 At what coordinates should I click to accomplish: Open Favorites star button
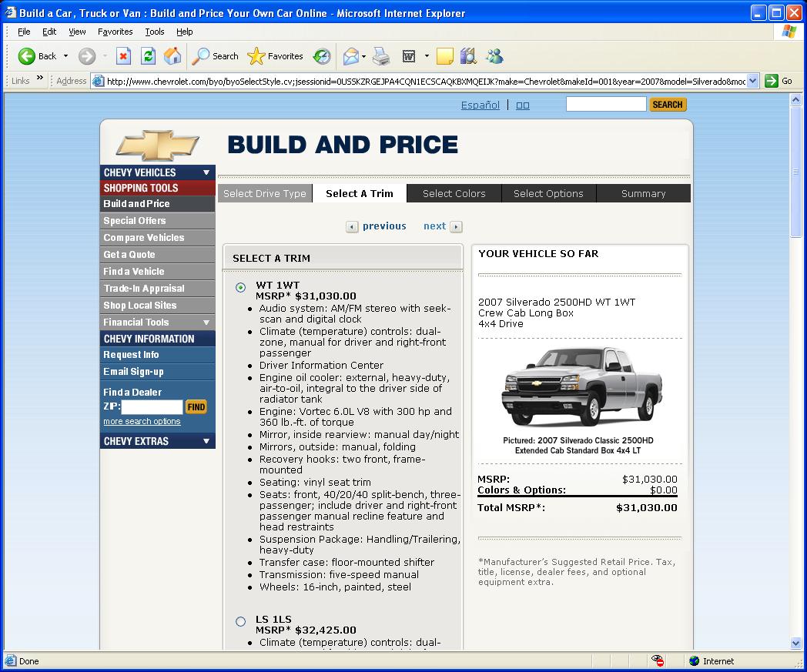(x=276, y=56)
